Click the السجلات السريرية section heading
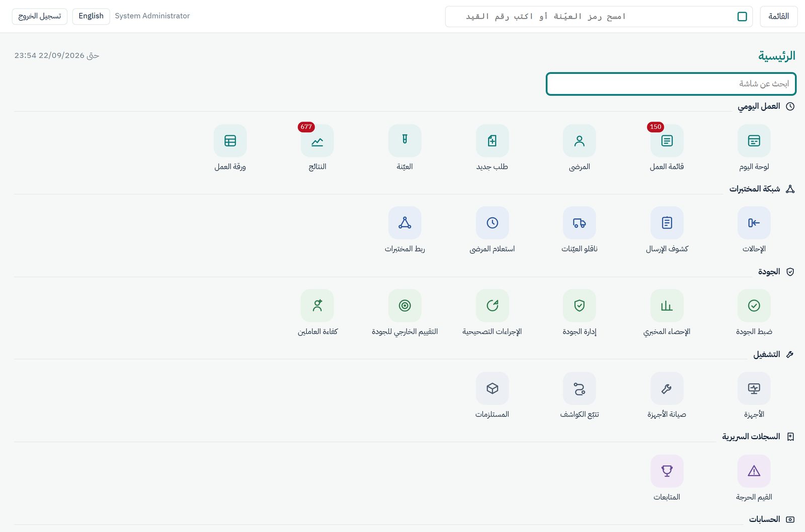The width and height of the screenshot is (805, 532). (751, 437)
